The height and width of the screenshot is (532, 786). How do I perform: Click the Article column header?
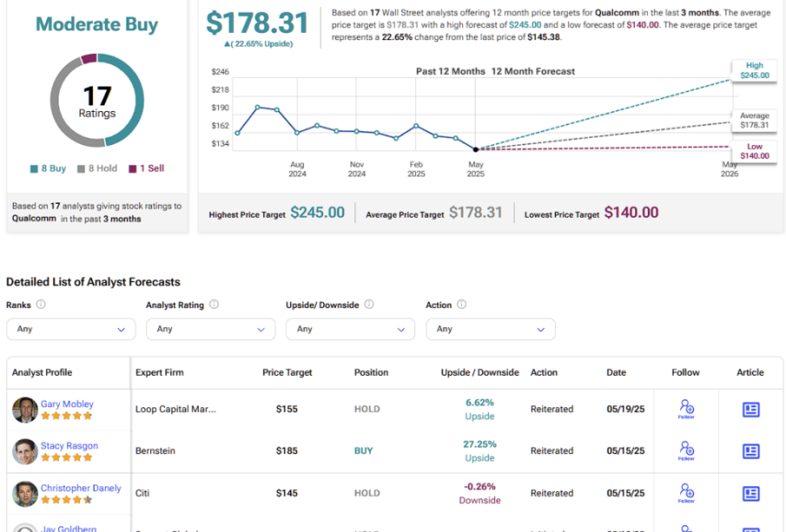750,372
